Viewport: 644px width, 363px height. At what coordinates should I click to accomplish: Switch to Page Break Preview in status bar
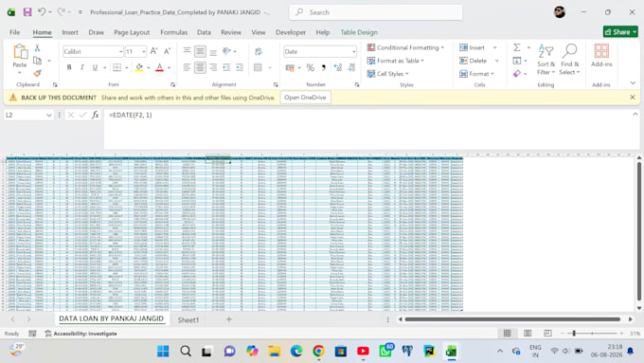[x=547, y=333]
